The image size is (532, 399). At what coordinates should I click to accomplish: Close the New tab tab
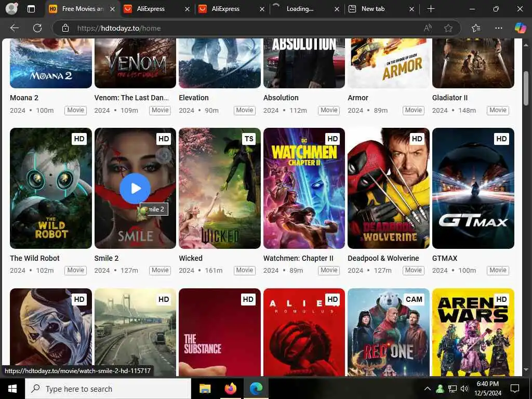411,9
